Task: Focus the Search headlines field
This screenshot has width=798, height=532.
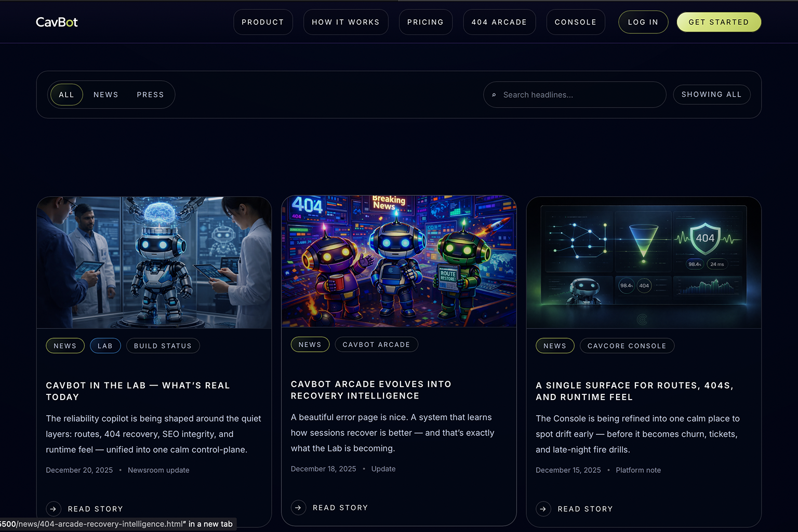Action: coord(579,95)
